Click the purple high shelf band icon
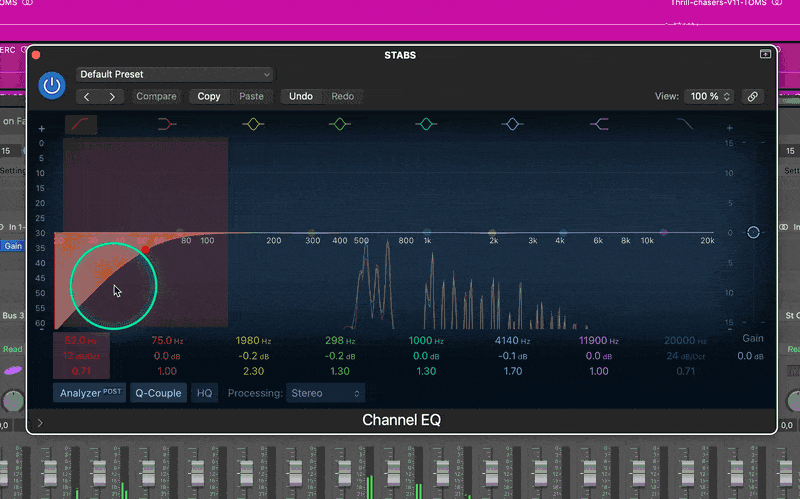 600,124
